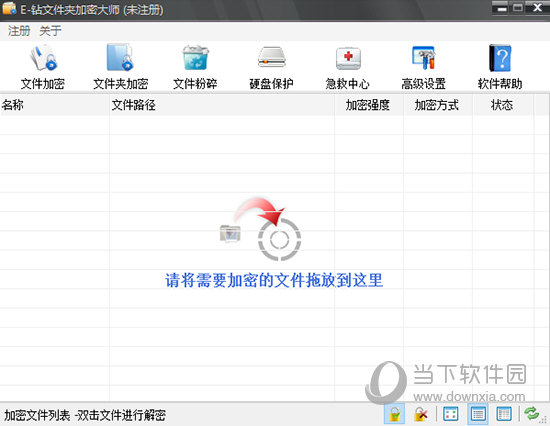The image size is (550, 426).
Task: Open the 注册 menu
Action: (19, 31)
